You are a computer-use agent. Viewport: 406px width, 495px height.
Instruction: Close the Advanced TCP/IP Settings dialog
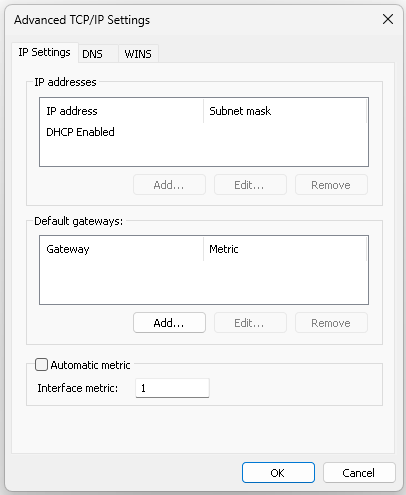coord(388,19)
